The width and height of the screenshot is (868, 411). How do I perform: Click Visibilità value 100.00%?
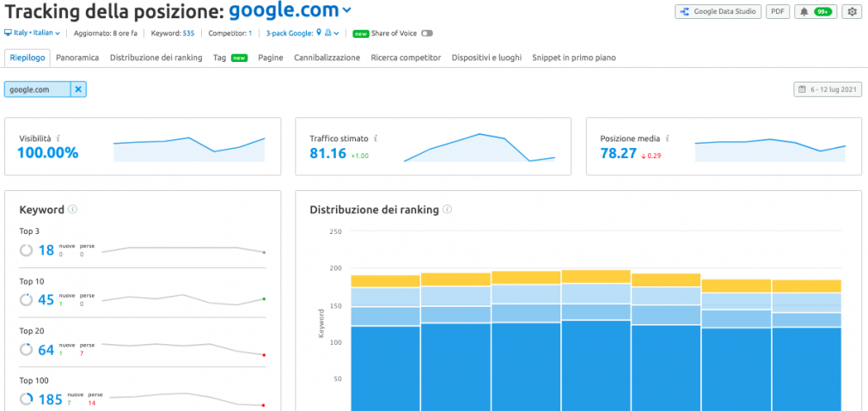(x=48, y=153)
